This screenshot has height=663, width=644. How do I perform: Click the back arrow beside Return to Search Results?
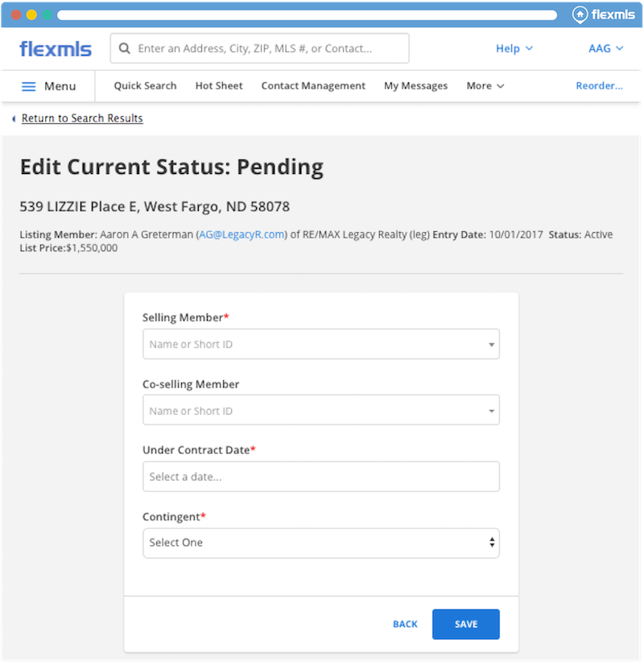click(14, 118)
